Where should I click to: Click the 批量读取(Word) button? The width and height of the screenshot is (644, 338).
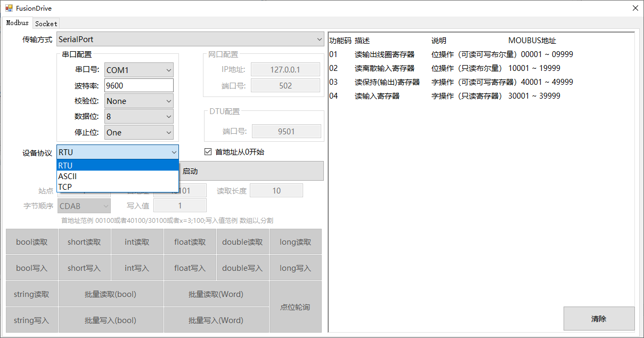pyautogui.click(x=216, y=294)
